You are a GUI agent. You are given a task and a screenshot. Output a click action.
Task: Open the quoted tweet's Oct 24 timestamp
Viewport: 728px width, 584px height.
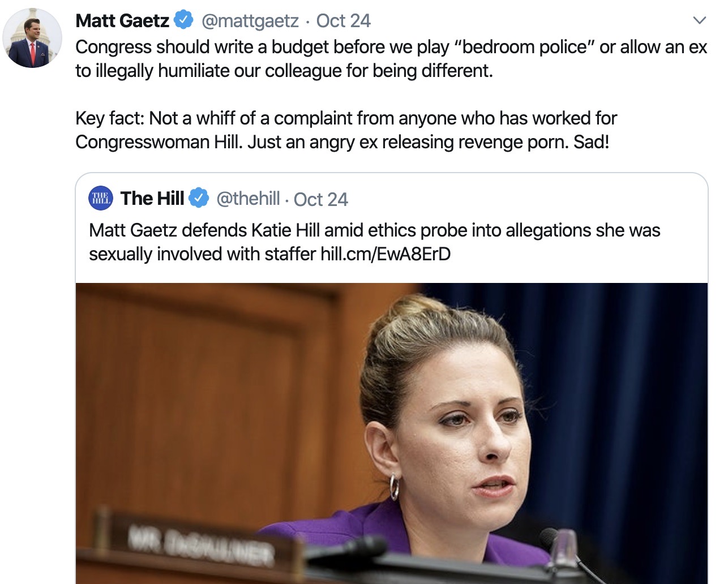click(320, 199)
